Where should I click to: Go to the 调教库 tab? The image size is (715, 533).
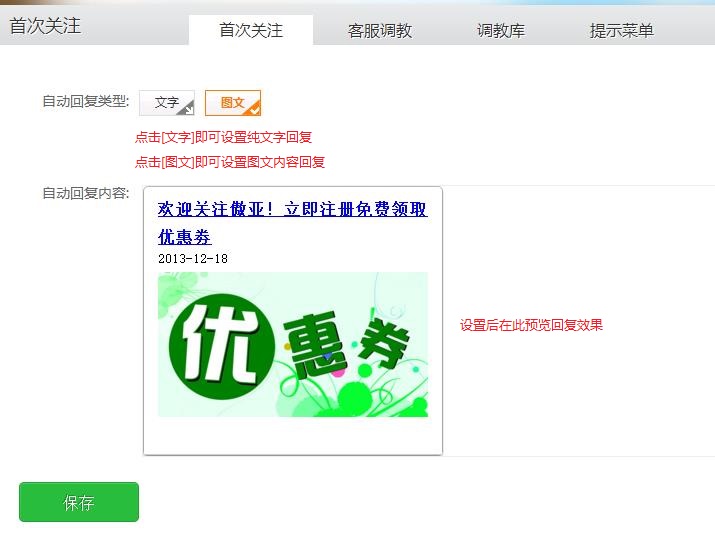[x=500, y=30]
